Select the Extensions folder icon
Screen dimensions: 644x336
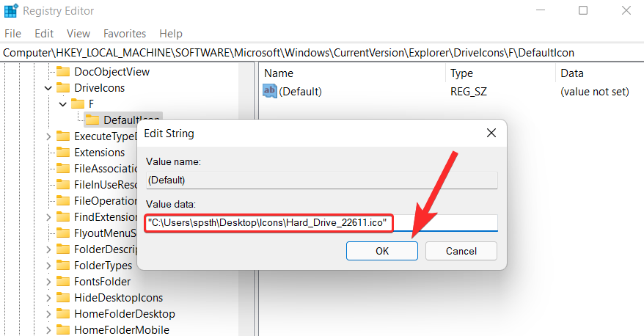coord(63,153)
